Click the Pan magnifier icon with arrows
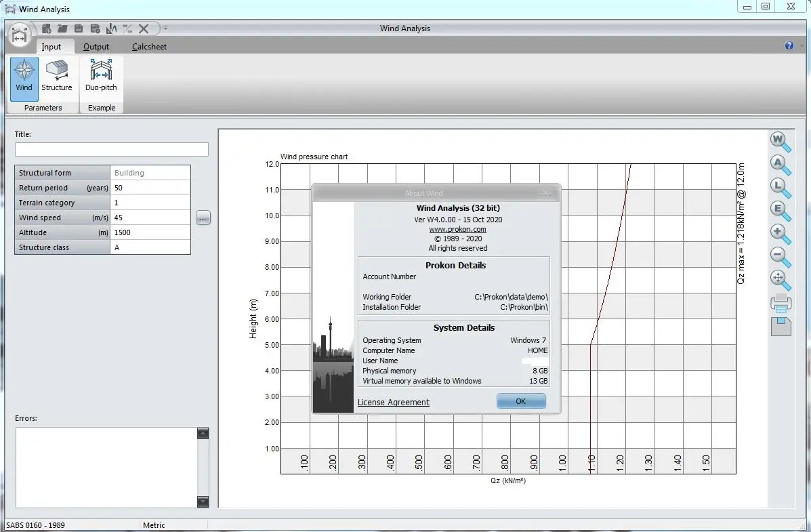Image resolution: width=811 pixels, height=532 pixels. click(781, 281)
